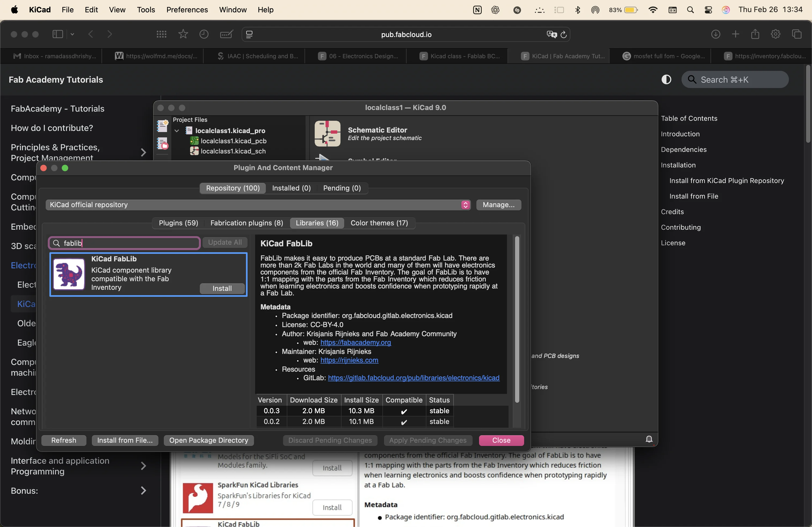Image resolution: width=812 pixels, height=527 pixels.
Task: Click the bookmark star icon
Action: click(x=183, y=34)
